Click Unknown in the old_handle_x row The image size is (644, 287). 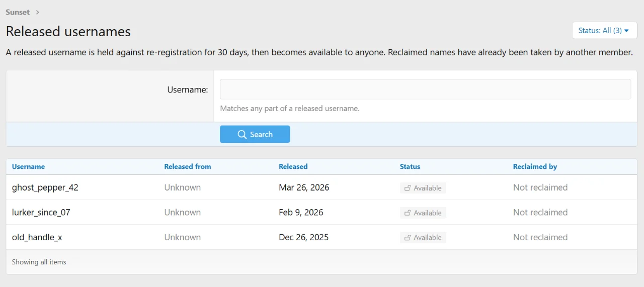pos(183,237)
